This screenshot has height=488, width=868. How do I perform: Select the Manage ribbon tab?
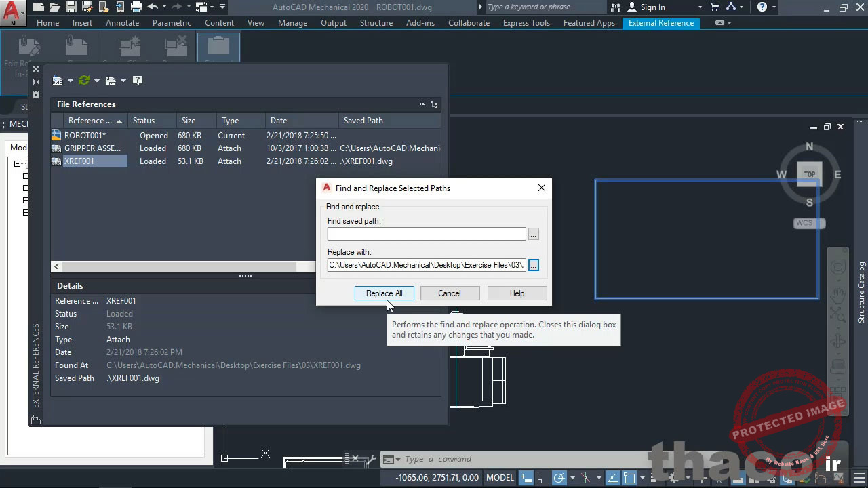(x=292, y=23)
